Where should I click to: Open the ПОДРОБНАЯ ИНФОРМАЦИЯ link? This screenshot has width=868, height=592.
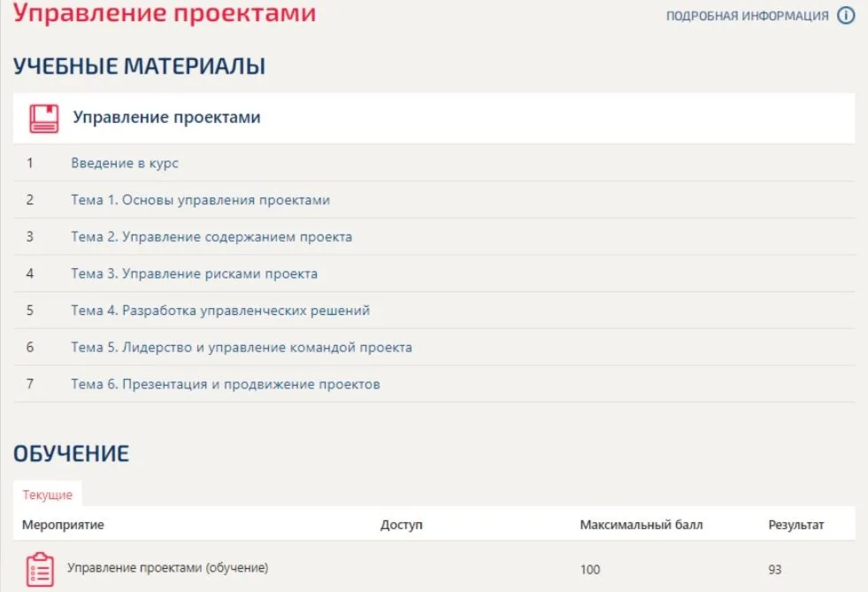(748, 16)
